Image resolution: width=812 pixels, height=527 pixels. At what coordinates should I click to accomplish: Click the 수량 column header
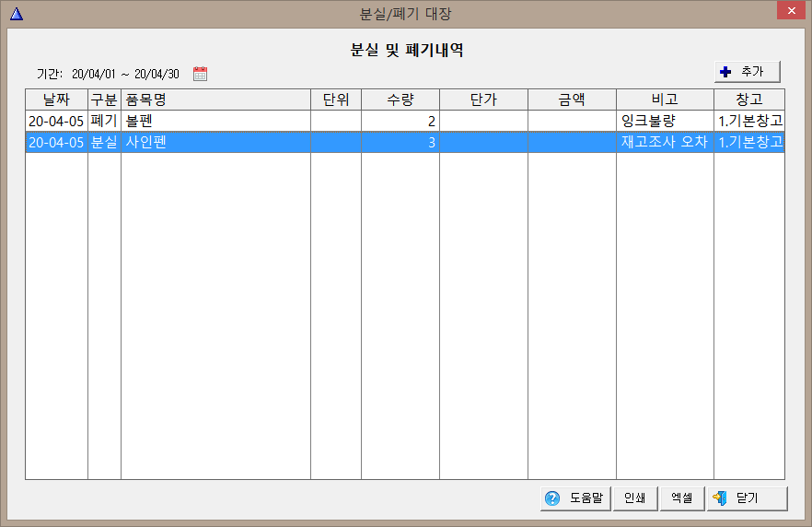click(x=400, y=100)
